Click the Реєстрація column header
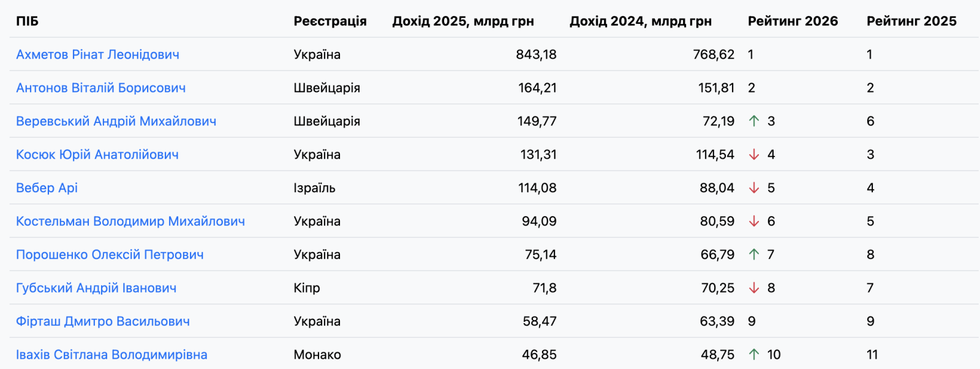The width and height of the screenshot is (980, 369). [330, 21]
